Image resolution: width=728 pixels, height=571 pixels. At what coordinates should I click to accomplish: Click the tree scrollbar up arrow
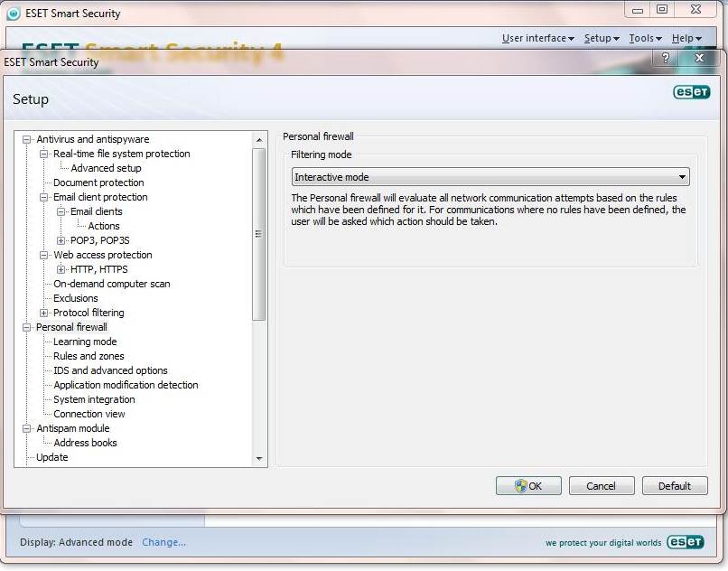click(x=259, y=140)
